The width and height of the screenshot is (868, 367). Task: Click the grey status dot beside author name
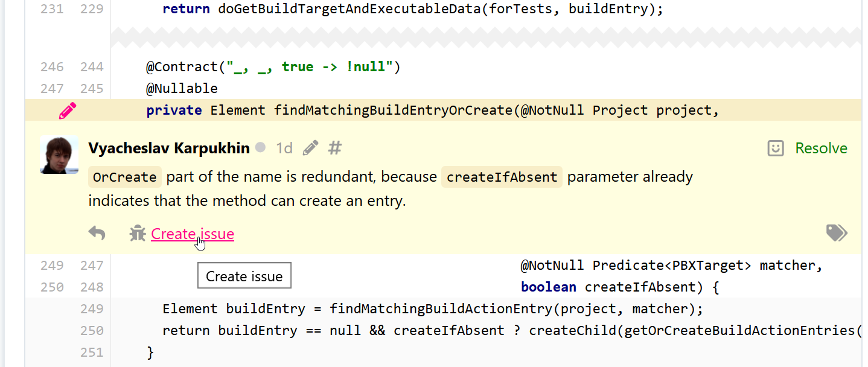[261, 148]
